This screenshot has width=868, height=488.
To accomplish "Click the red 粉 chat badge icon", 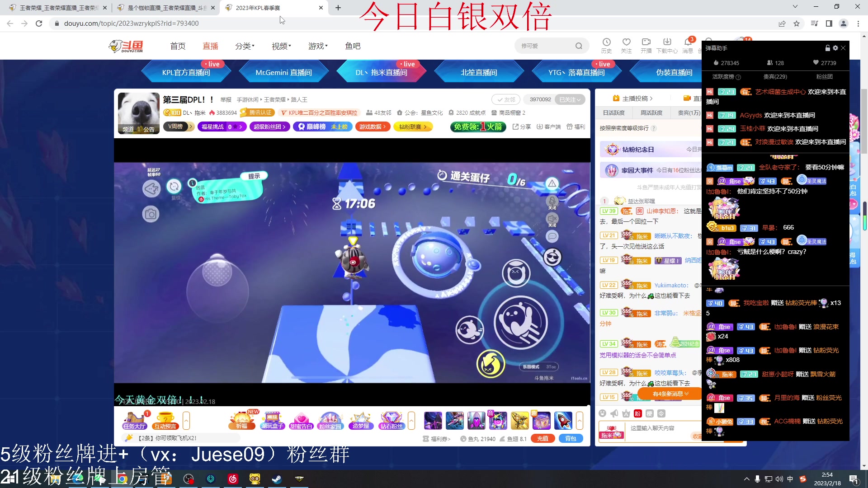I will tap(637, 413).
